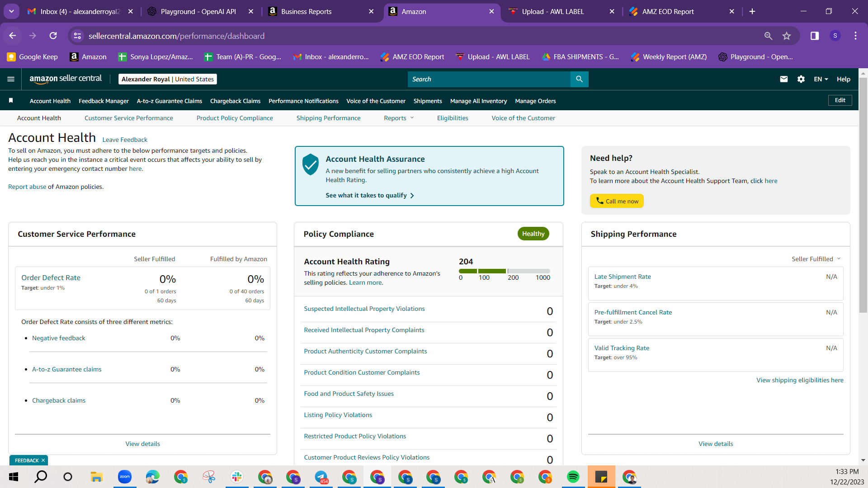Open the Chrome side panel icon
This screenshot has height=488, width=868.
pyautogui.click(x=815, y=36)
